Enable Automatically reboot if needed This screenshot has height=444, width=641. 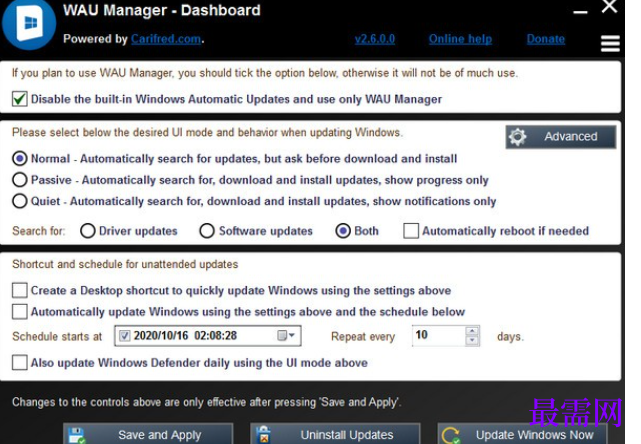[x=411, y=231]
